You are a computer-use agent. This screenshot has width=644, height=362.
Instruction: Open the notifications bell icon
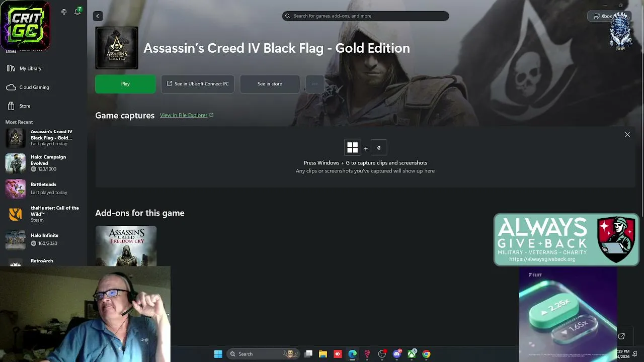coord(77,12)
